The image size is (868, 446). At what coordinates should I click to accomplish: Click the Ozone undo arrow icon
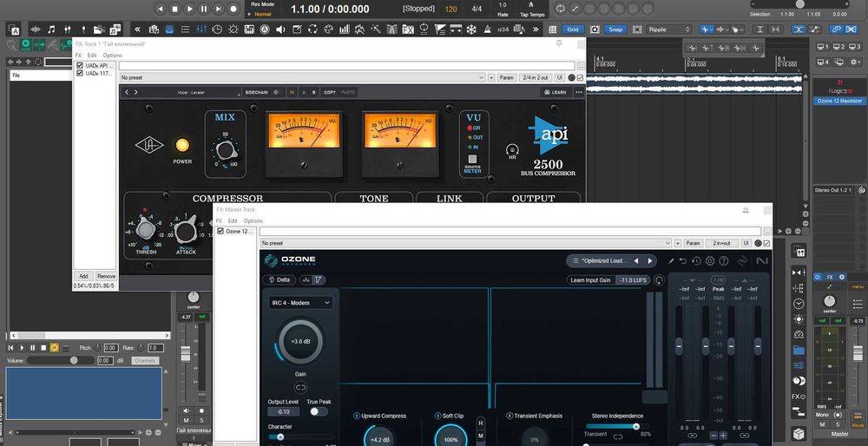(683, 261)
